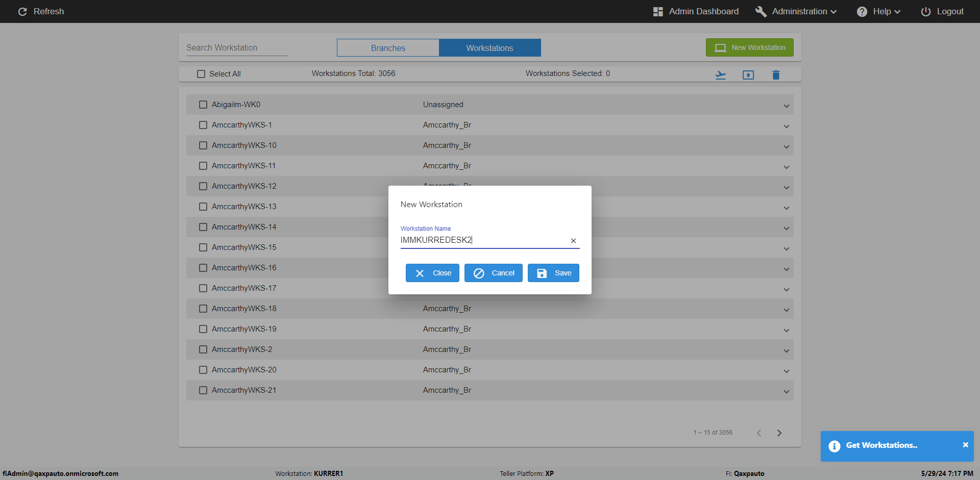Check the AmccarthyWKS-10 checkbox
This screenshot has width=980, height=480.
[x=203, y=145]
